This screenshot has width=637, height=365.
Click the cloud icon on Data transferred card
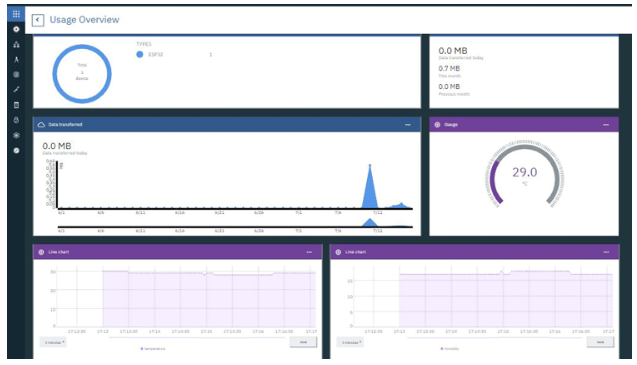pos(41,125)
